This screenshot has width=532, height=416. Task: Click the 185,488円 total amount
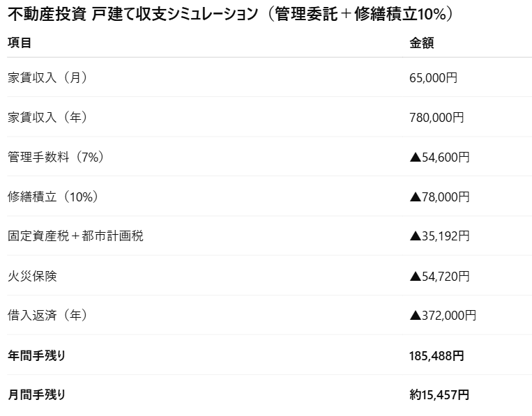(x=436, y=356)
